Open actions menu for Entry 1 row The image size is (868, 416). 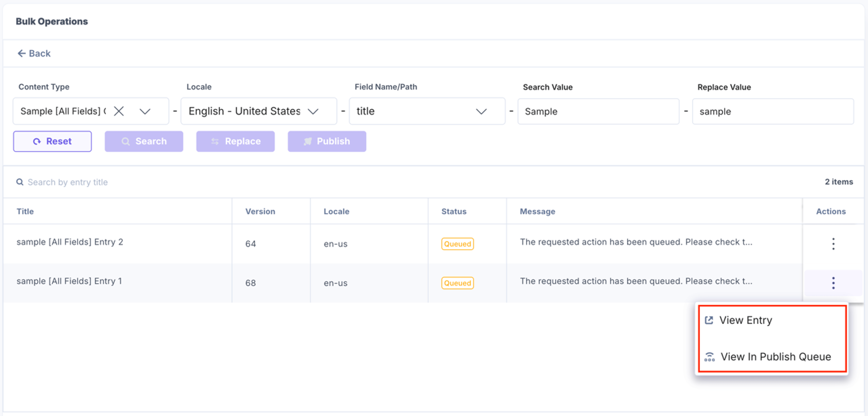point(833,283)
